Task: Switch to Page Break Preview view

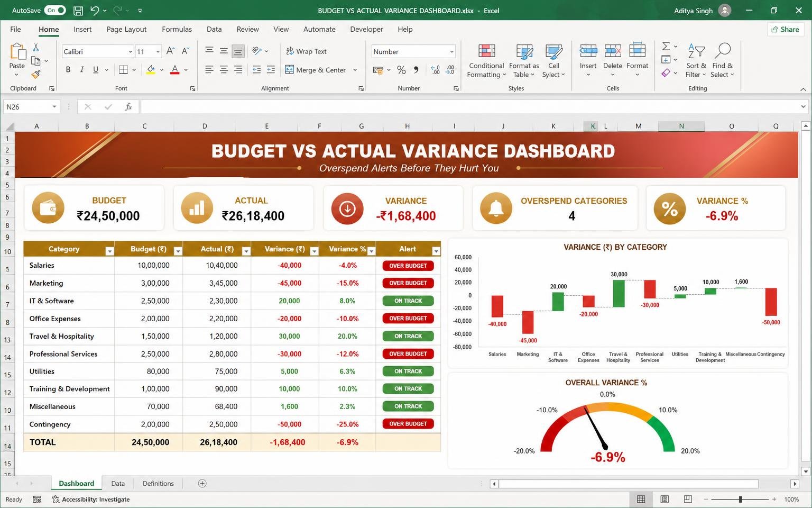Action: coord(688,499)
